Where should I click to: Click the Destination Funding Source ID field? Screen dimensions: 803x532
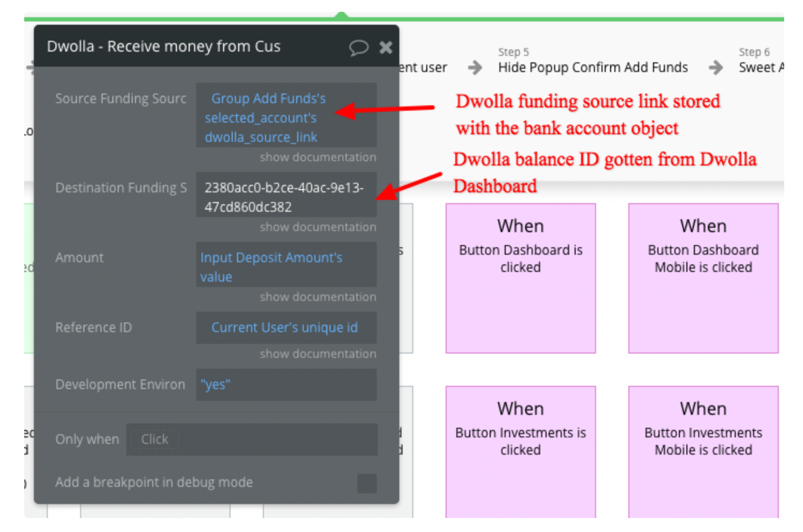pos(286,195)
